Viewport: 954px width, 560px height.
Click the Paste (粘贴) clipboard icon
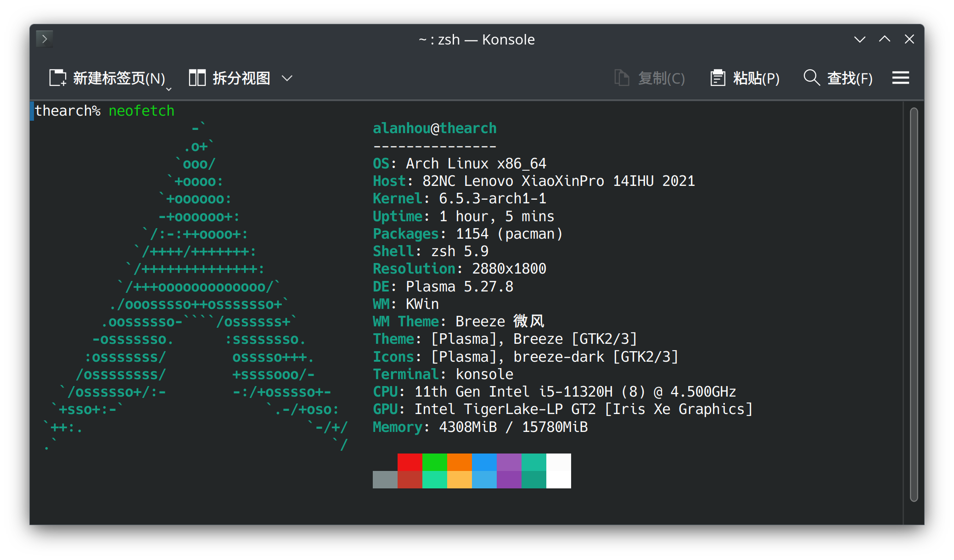point(718,78)
